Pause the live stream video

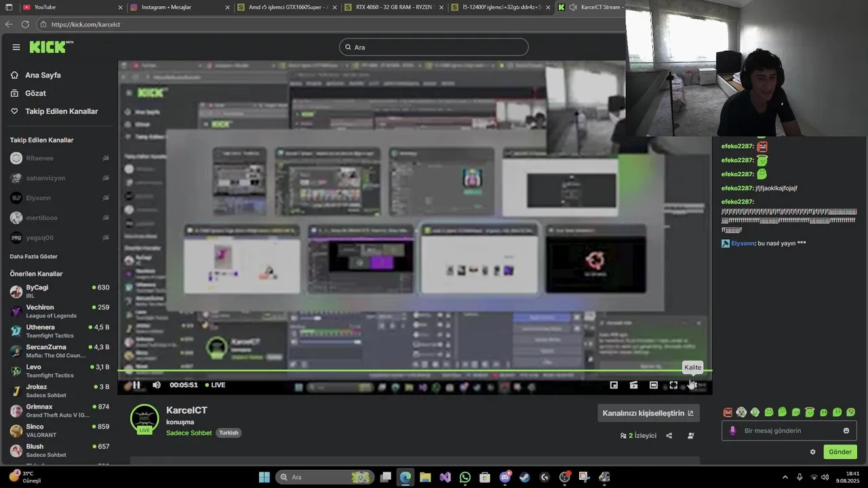pos(136,385)
